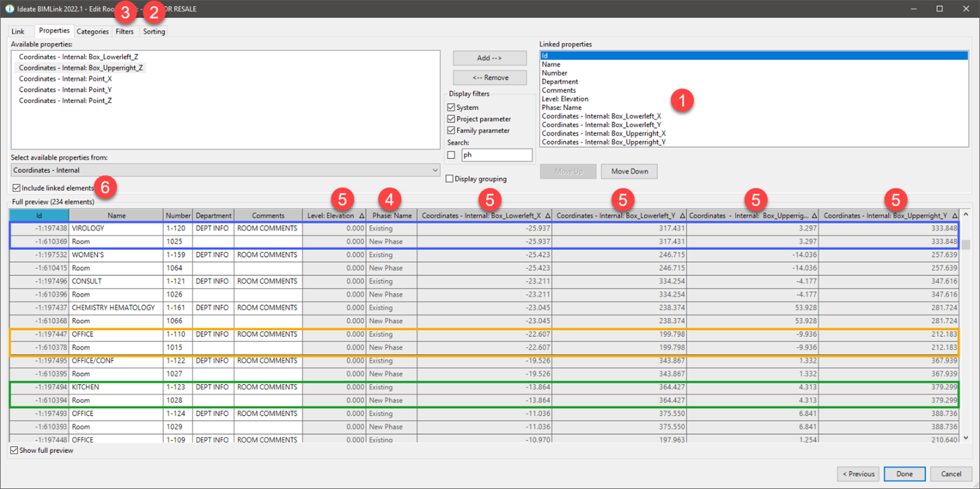Open the Categories tab
This screenshot has width=980, height=489.
point(93,31)
